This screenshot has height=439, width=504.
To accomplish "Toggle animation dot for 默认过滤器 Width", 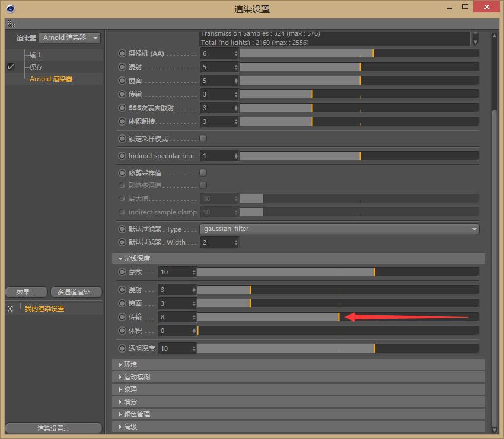I will pyautogui.click(x=122, y=242).
